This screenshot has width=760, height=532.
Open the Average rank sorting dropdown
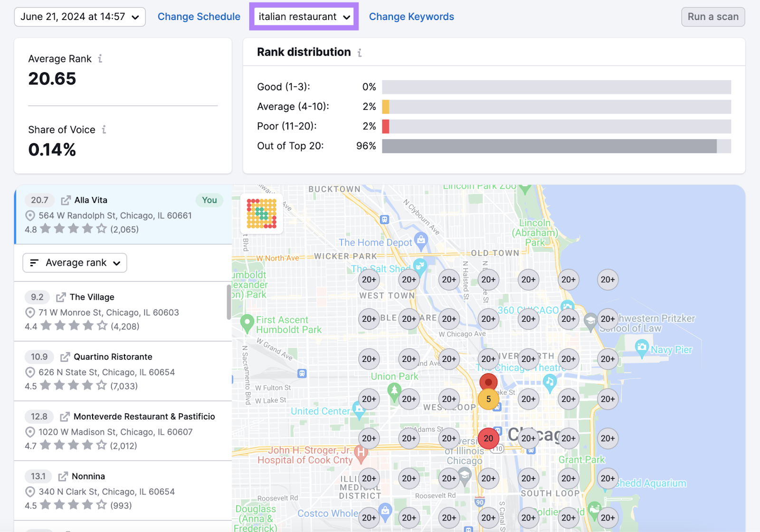tap(74, 263)
